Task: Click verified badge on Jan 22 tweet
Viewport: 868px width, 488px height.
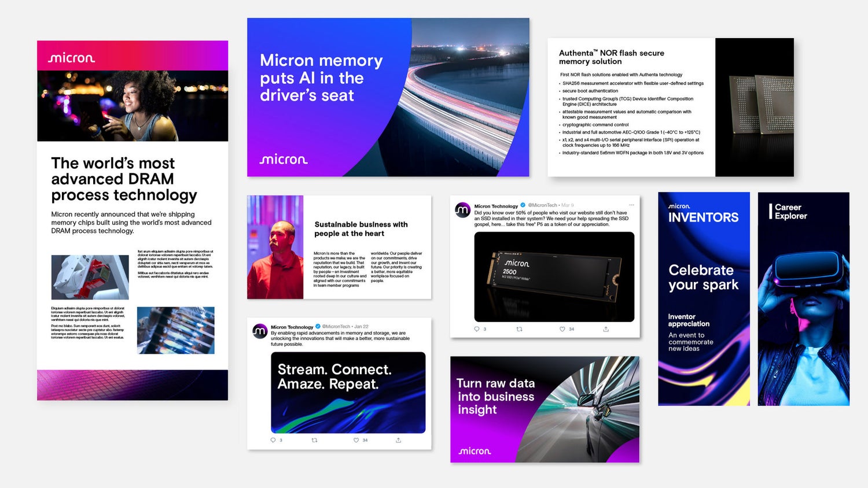Action: (318, 327)
